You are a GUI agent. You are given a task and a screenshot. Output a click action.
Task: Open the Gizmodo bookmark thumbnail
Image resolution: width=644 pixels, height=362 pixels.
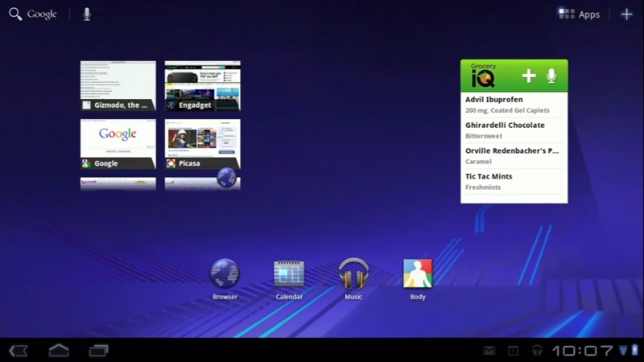(x=118, y=86)
